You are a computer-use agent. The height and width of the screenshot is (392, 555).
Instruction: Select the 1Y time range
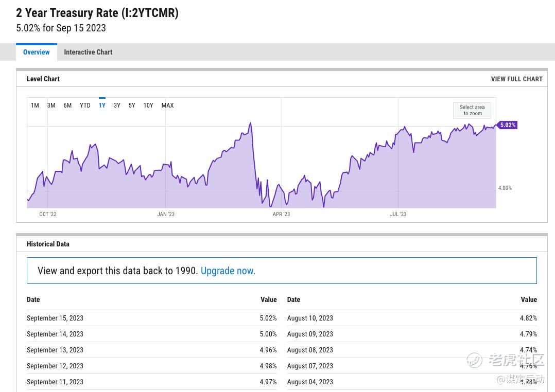[x=102, y=105]
